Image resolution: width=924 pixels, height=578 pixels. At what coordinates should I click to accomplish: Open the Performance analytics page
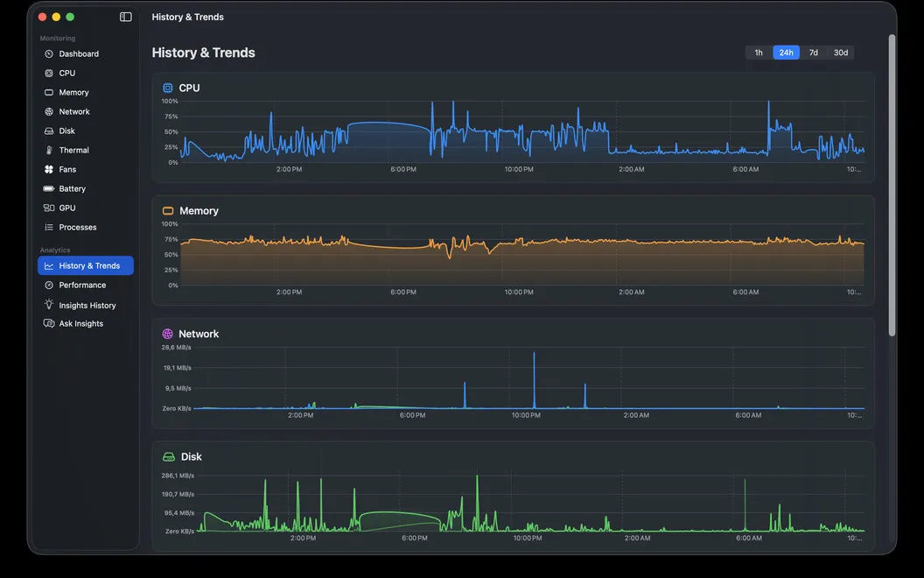86,285
